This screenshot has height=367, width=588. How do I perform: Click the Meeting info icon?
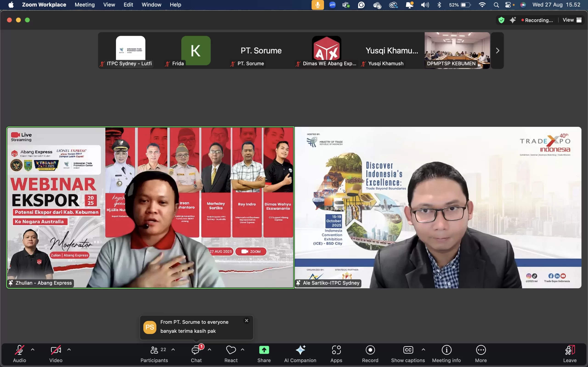pyautogui.click(x=446, y=350)
